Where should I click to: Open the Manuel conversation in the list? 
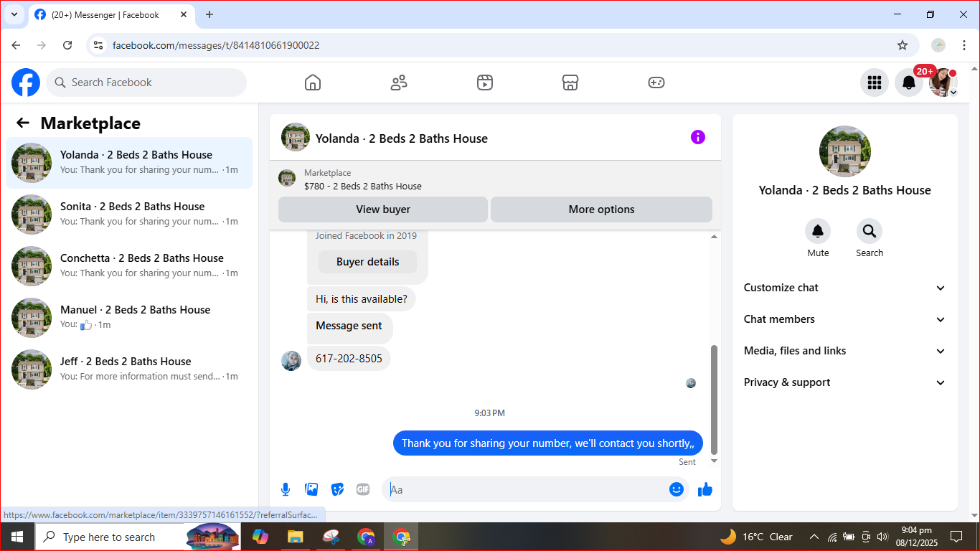click(129, 318)
